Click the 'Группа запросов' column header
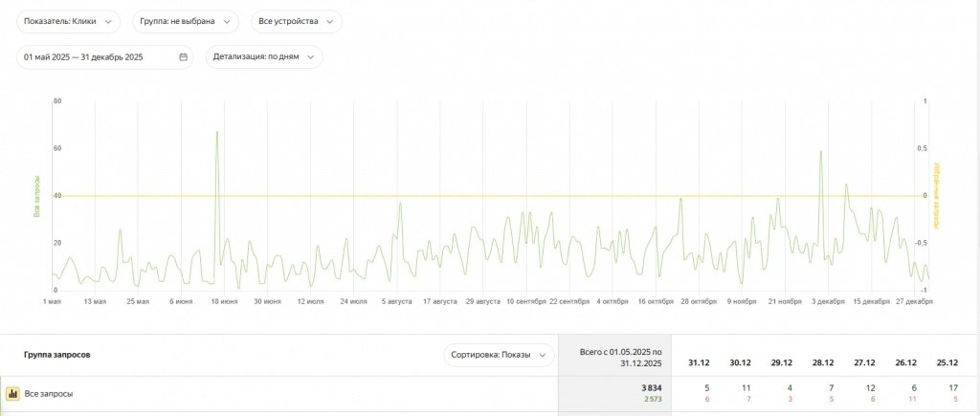Viewport: 980px width, 416px height. [56, 355]
